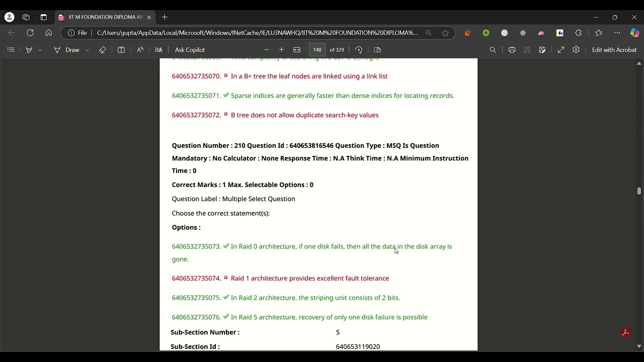Open the atom-shaped extension icon

(x=523, y=33)
